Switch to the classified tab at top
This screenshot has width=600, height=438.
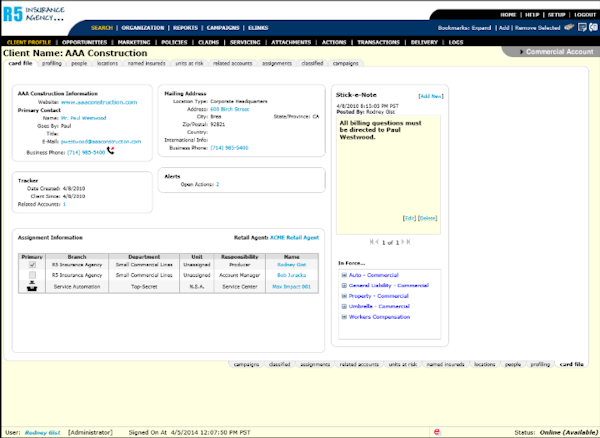[x=312, y=63]
